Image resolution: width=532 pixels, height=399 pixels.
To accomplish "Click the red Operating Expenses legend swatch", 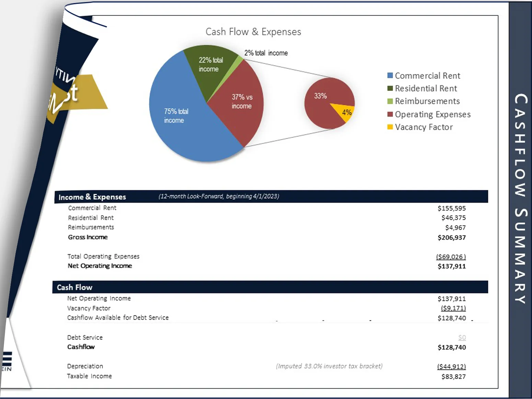I will (x=390, y=114).
